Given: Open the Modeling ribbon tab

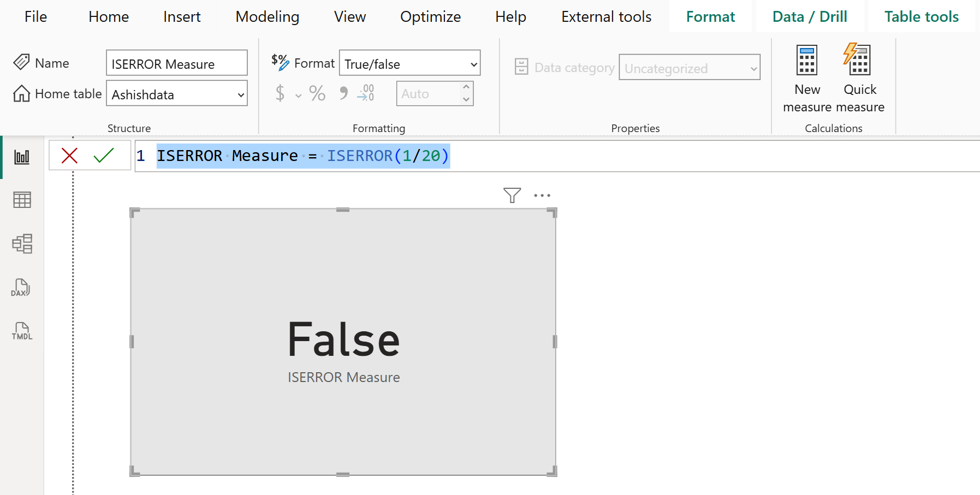Looking at the screenshot, I should pyautogui.click(x=267, y=17).
